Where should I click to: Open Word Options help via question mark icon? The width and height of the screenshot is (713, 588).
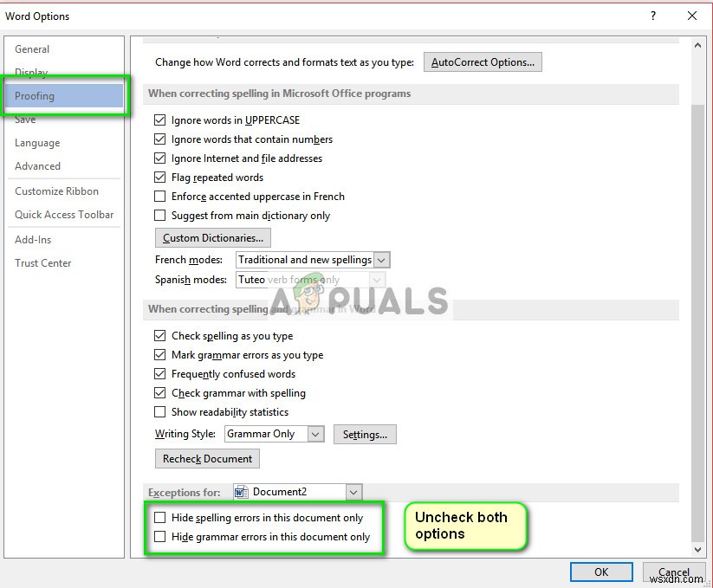click(652, 16)
